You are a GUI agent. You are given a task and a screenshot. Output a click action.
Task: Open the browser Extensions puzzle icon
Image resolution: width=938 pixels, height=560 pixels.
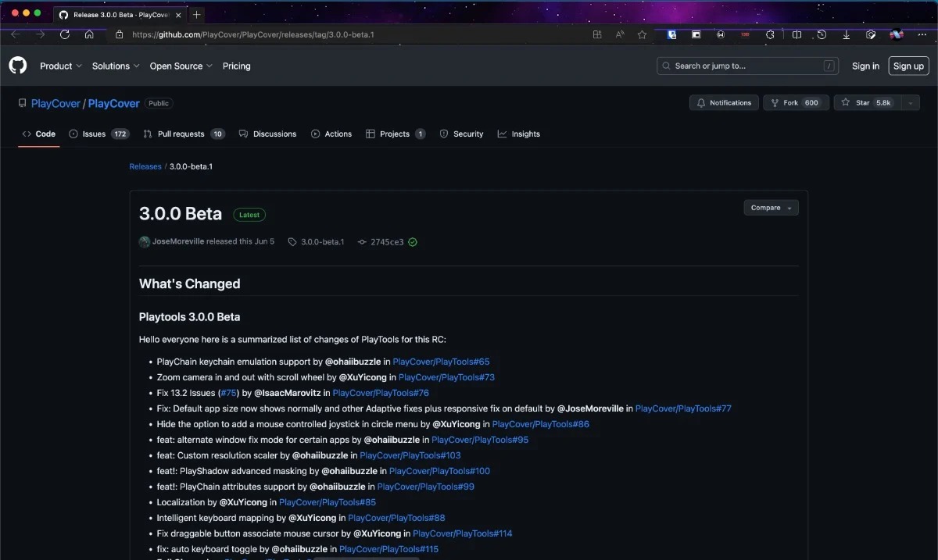(x=770, y=34)
